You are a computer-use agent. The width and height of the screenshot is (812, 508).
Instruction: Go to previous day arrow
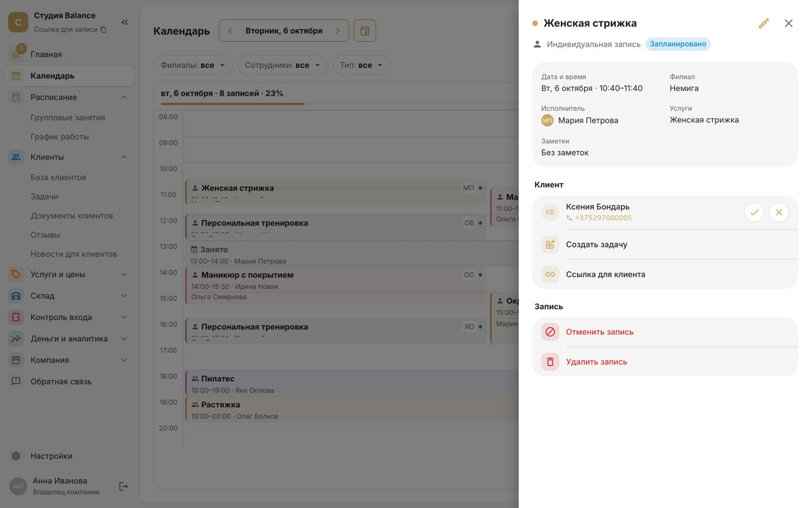(x=230, y=31)
